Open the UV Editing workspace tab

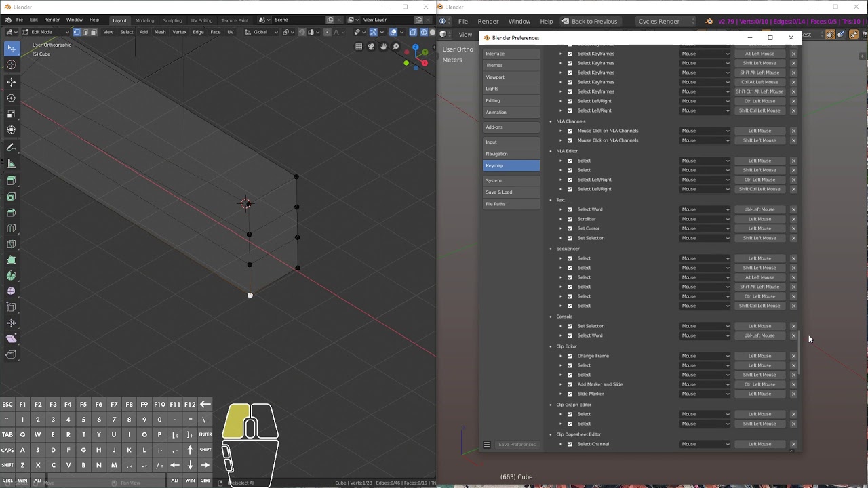(x=201, y=20)
